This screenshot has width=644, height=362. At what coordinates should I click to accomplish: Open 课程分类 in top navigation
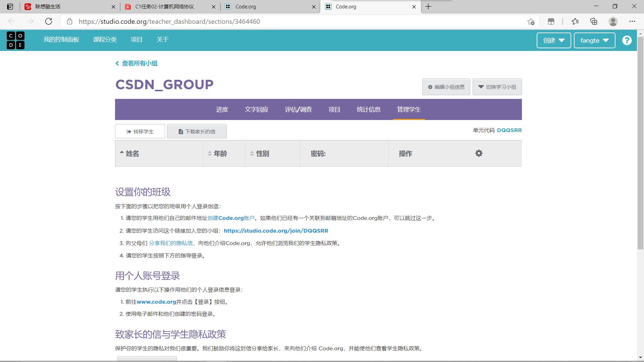[x=105, y=40]
